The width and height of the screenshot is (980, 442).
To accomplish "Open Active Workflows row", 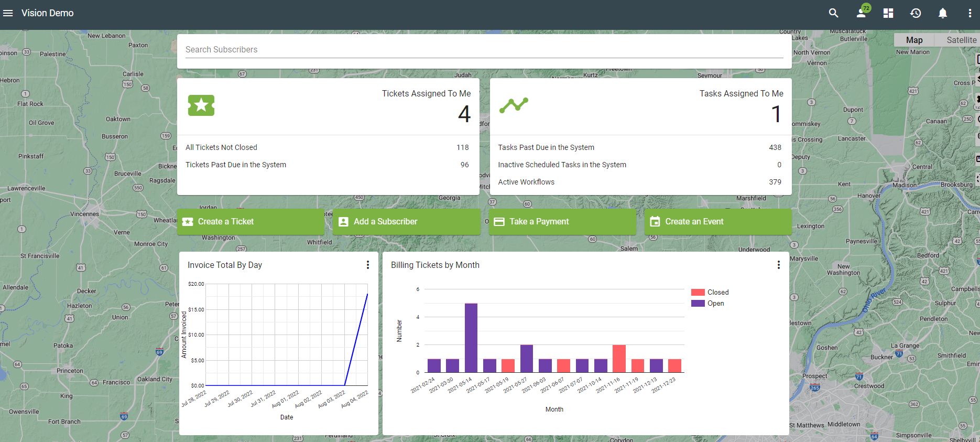I will coord(640,182).
